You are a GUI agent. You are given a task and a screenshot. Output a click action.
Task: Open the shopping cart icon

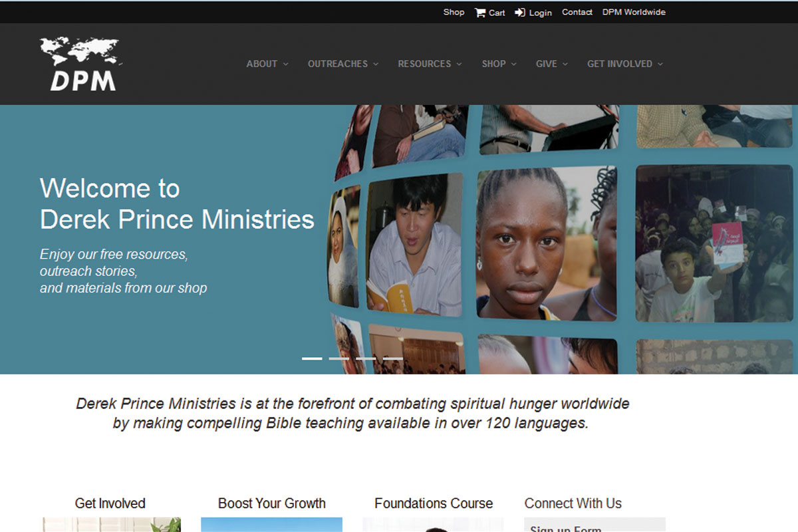click(480, 13)
